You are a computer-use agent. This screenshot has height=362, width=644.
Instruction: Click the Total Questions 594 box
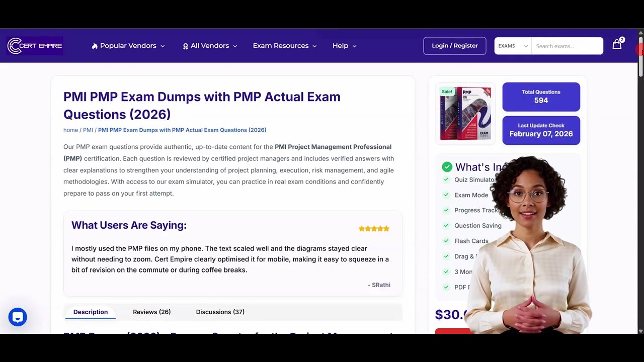[x=541, y=97]
